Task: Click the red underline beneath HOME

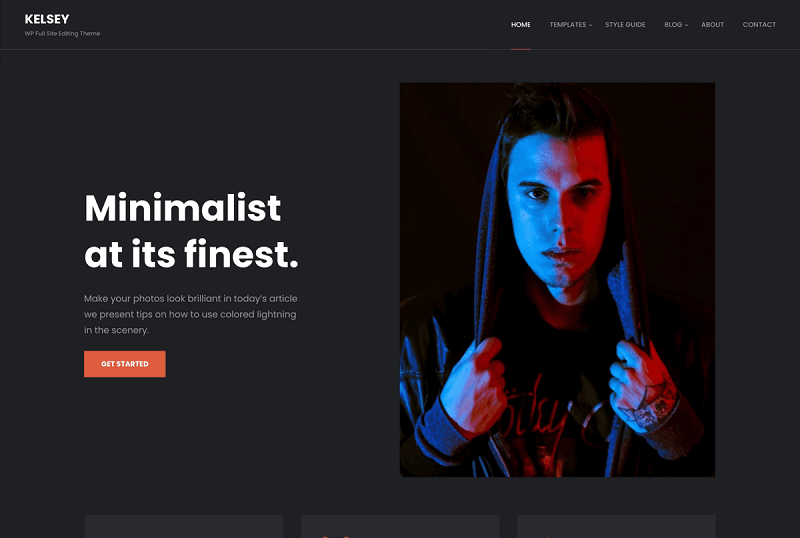Action: [x=521, y=49]
